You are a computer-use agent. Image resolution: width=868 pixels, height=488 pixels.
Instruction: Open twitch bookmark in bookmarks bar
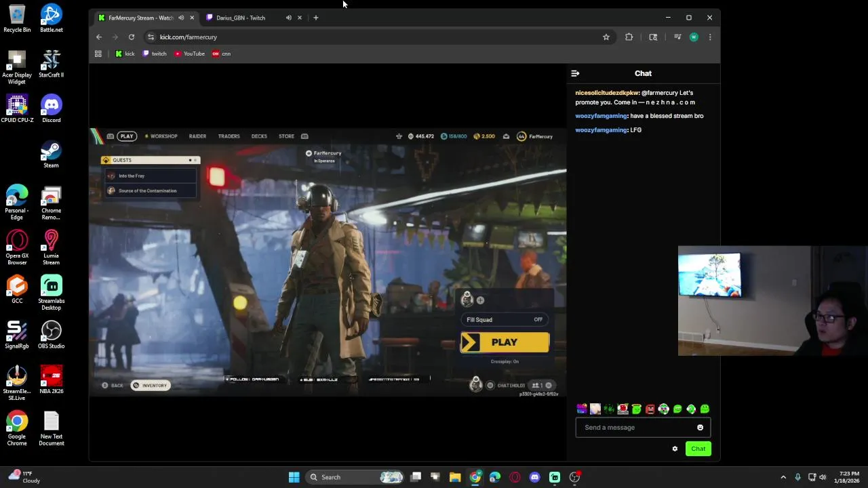pyautogui.click(x=155, y=54)
